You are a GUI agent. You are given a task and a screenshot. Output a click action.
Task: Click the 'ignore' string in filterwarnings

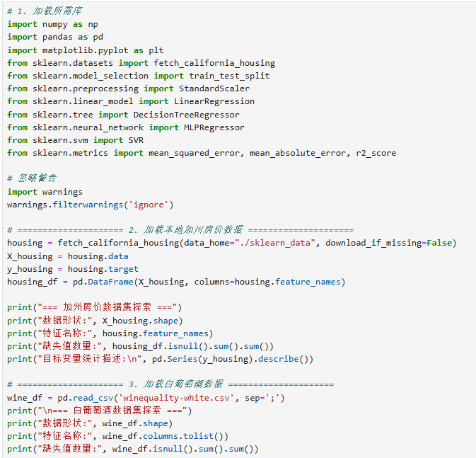pos(149,205)
